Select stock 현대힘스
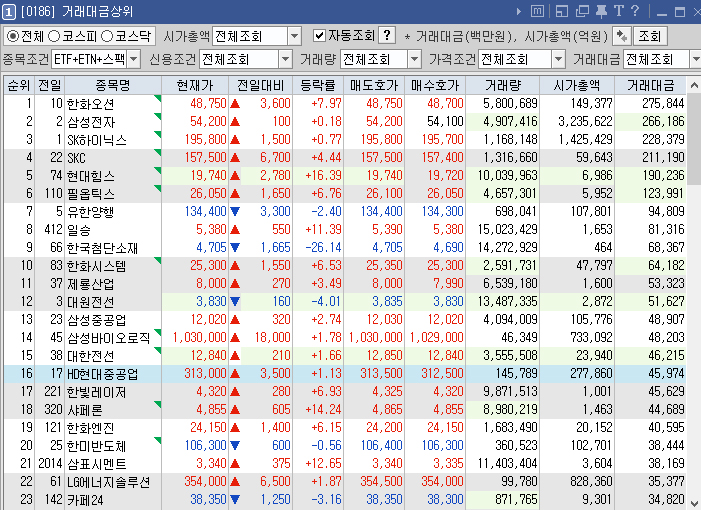Image resolution: width=701 pixels, height=510 pixels. (91, 176)
